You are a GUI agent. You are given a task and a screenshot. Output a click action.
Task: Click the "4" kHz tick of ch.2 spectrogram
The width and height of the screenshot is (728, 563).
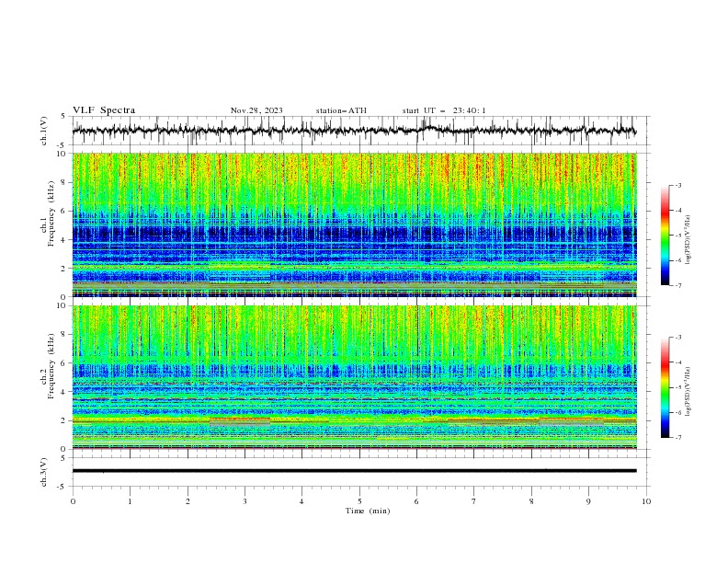pyautogui.click(x=64, y=392)
